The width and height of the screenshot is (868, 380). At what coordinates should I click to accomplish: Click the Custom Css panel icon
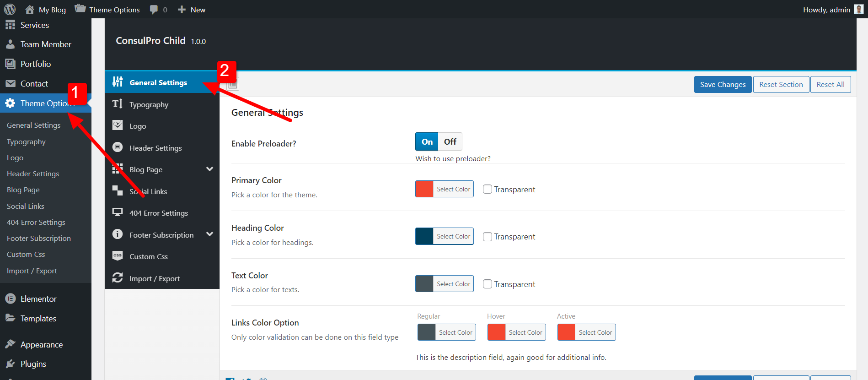pyautogui.click(x=118, y=256)
